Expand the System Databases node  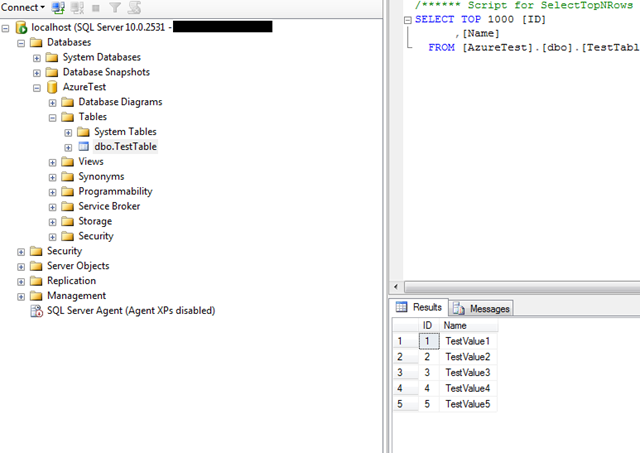[x=37, y=58]
